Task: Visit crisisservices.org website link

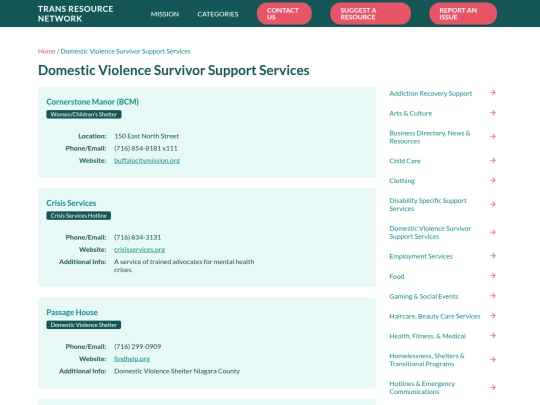Action: coord(139,249)
